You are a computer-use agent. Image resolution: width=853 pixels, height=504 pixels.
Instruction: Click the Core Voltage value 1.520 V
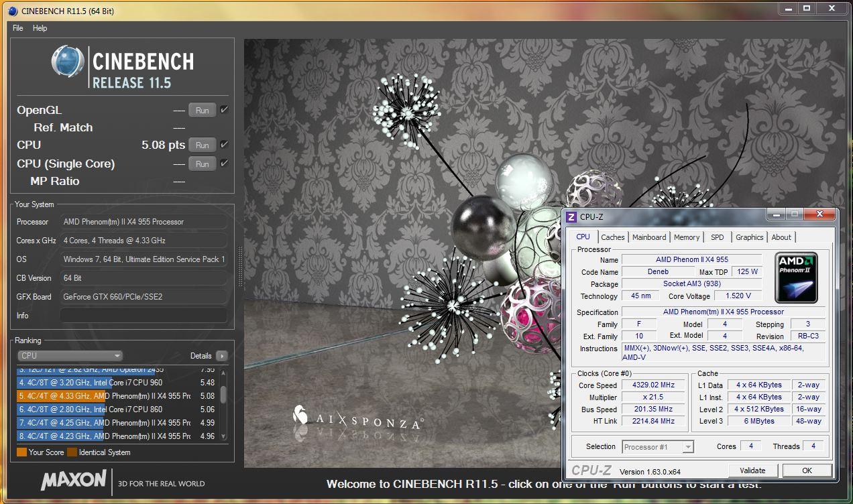(x=738, y=296)
